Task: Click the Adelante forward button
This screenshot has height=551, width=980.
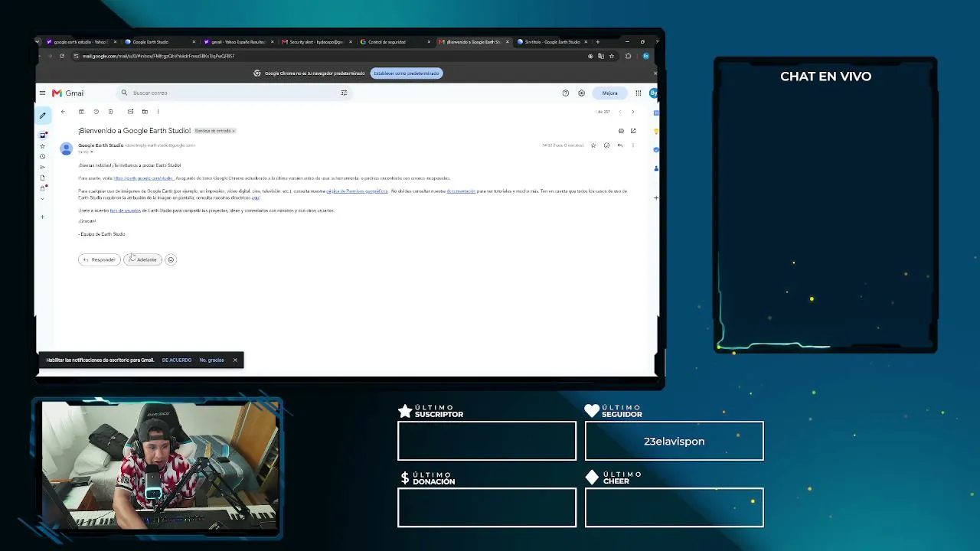Action: click(x=143, y=259)
